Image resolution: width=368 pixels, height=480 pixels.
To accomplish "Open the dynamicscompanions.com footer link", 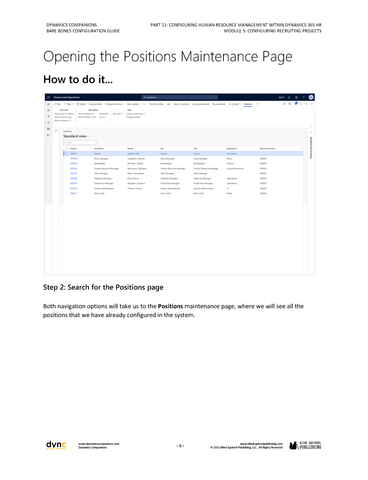I will pos(99,444).
